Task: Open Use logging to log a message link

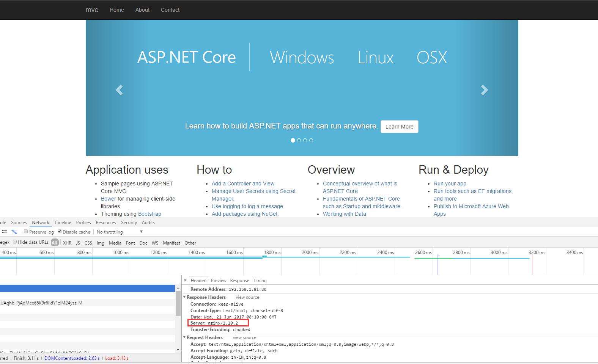Action: click(x=248, y=206)
